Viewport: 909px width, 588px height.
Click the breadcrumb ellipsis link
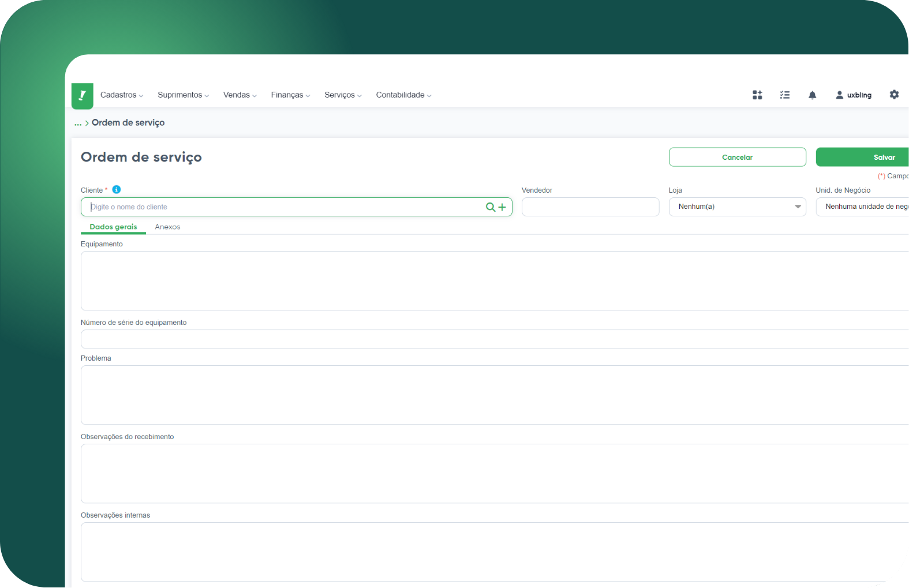point(78,123)
